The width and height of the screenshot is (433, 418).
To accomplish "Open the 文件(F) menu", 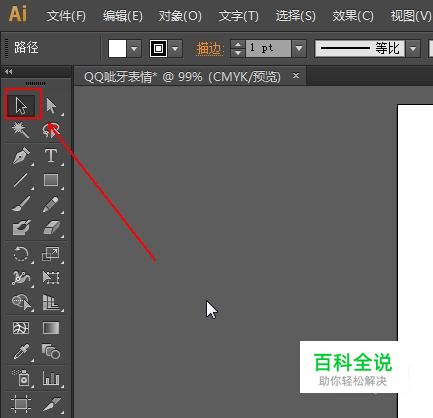I will (x=66, y=16).
